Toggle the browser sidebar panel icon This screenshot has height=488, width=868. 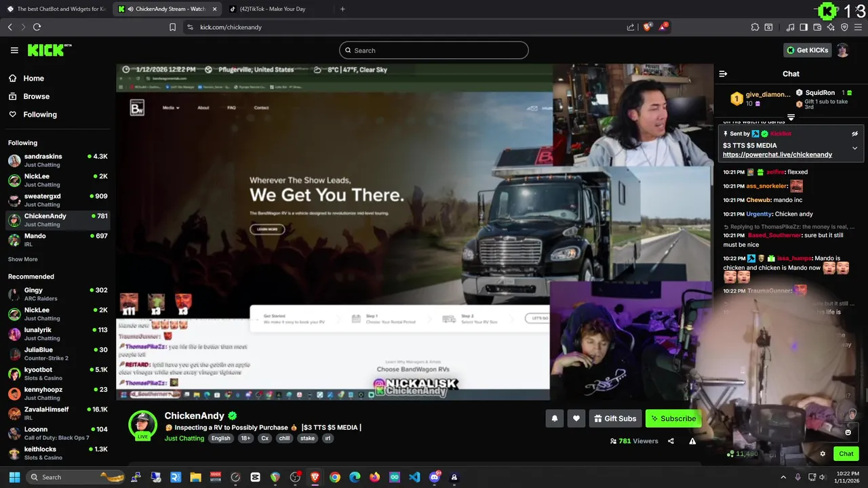[x=804, y=27]
